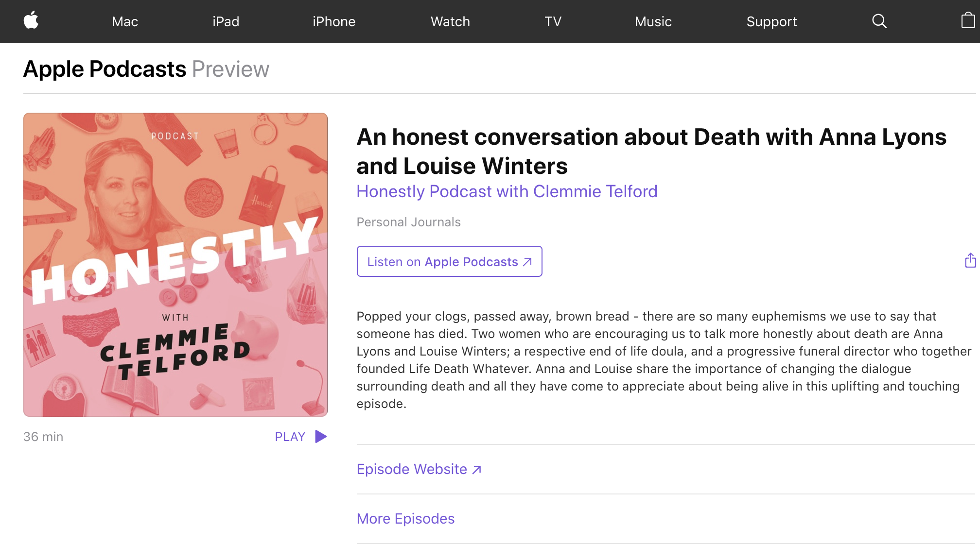Click Listen on Apple Podcasts button
This screenshot has height=544, width=980.
(449, 261)
